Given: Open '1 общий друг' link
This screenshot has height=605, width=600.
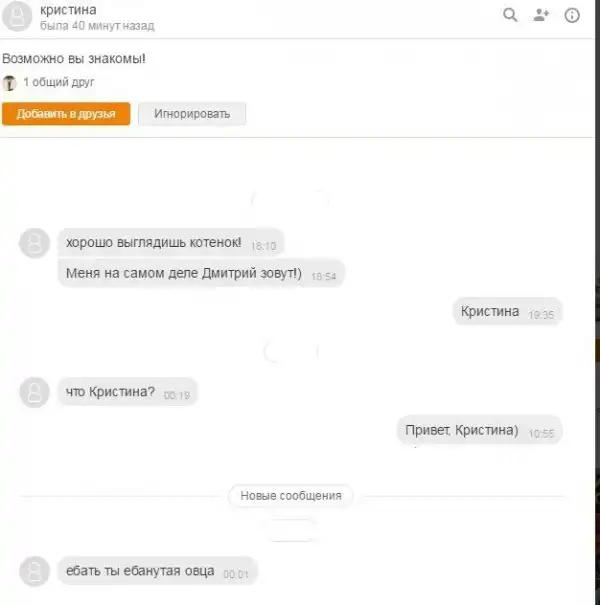Looking at the screenshot, I should click(x=59, y=82).
